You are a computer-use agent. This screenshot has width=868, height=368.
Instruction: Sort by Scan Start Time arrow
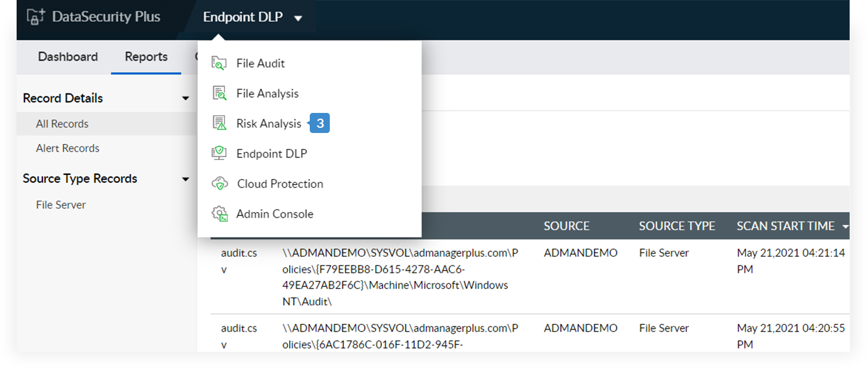(846, 227)
